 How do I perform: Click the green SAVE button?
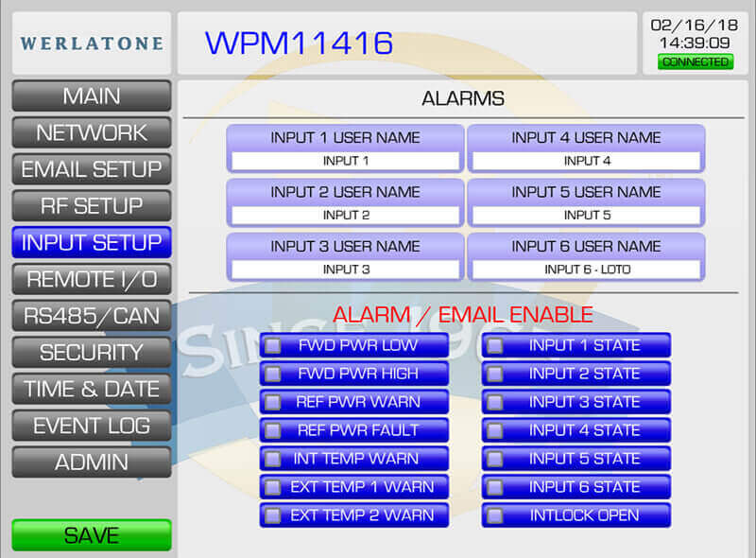[x=92, y=535]
